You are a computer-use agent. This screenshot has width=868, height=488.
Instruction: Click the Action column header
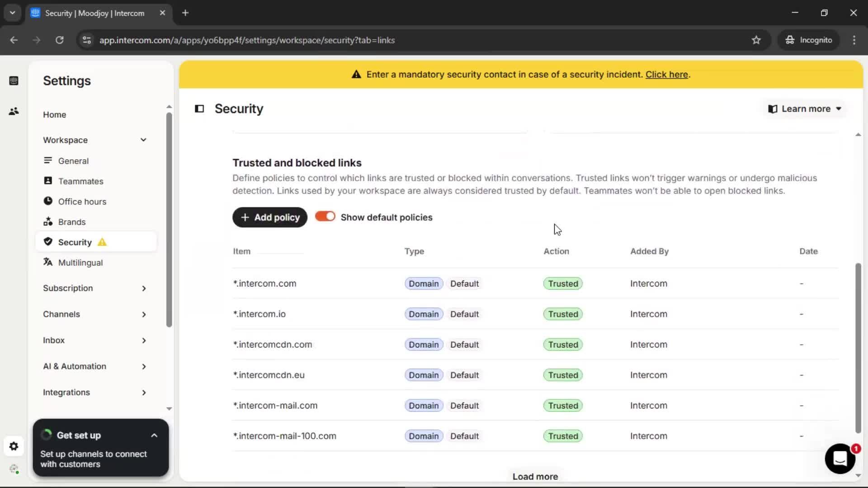click(x=556, y=251)
